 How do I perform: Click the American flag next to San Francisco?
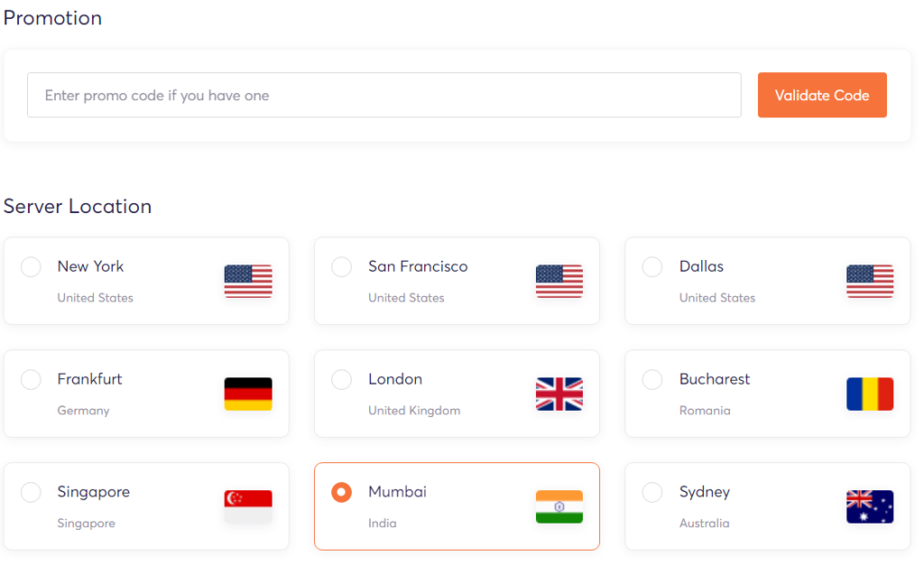(559, 281)
